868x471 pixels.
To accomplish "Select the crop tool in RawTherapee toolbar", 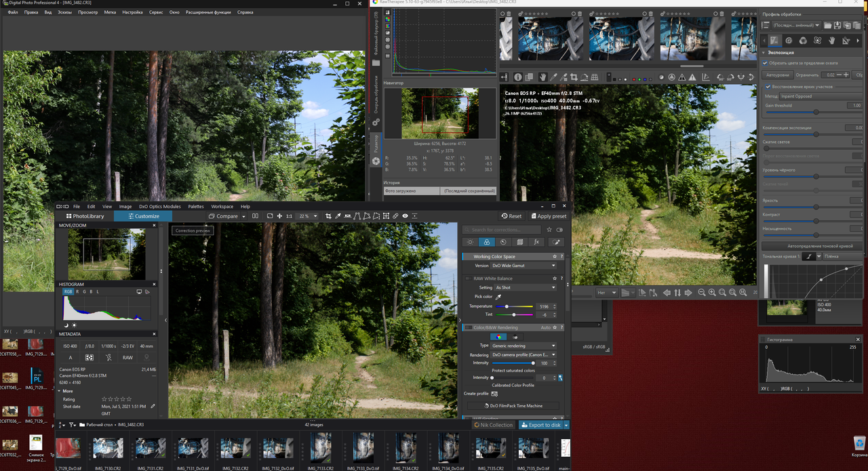I will coord(574,77).
